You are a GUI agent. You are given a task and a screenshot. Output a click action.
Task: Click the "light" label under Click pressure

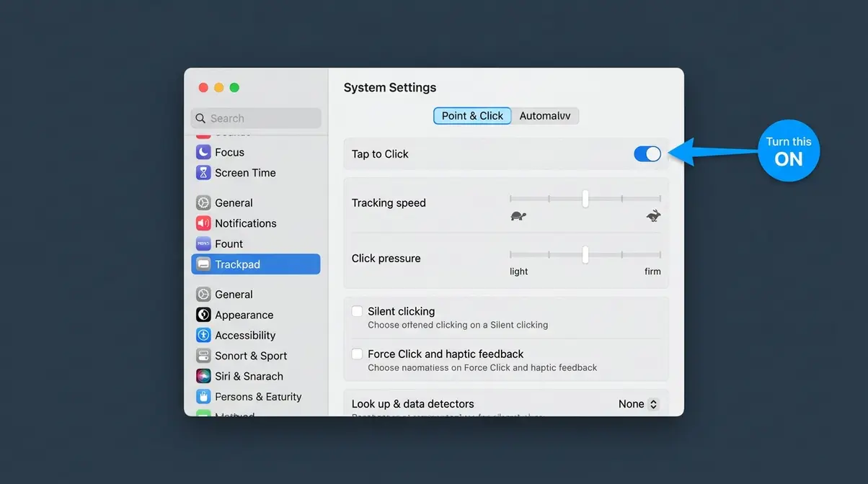point(519,272)
